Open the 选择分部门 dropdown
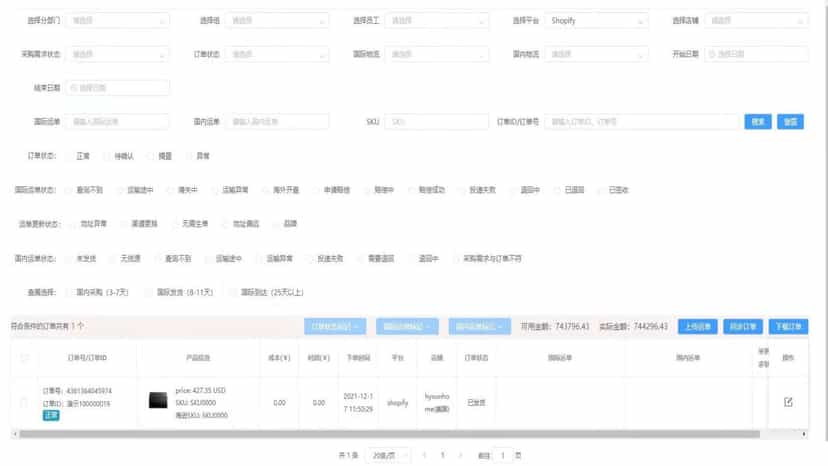Viewport: 828px width, 466px height. point(117,21)
